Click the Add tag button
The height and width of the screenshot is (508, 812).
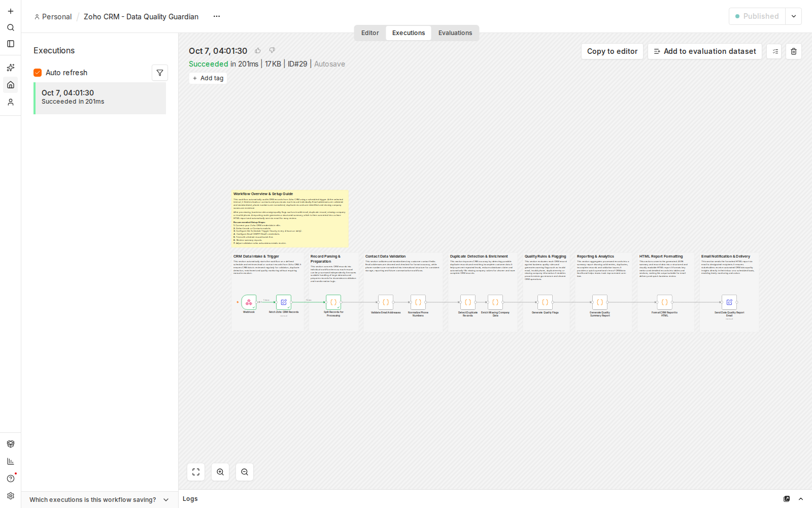point(208,78)
